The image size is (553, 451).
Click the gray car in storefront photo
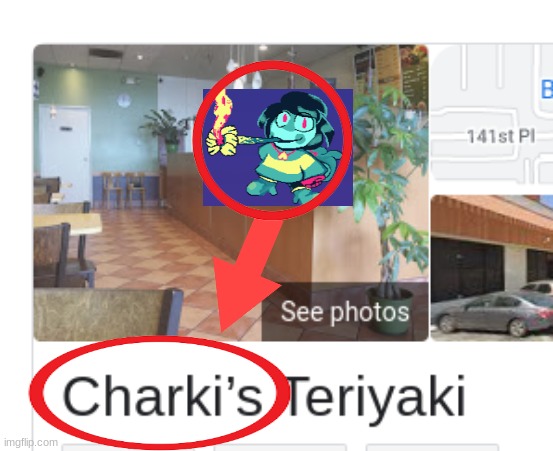pyautogui.click(x=492, y=313)
